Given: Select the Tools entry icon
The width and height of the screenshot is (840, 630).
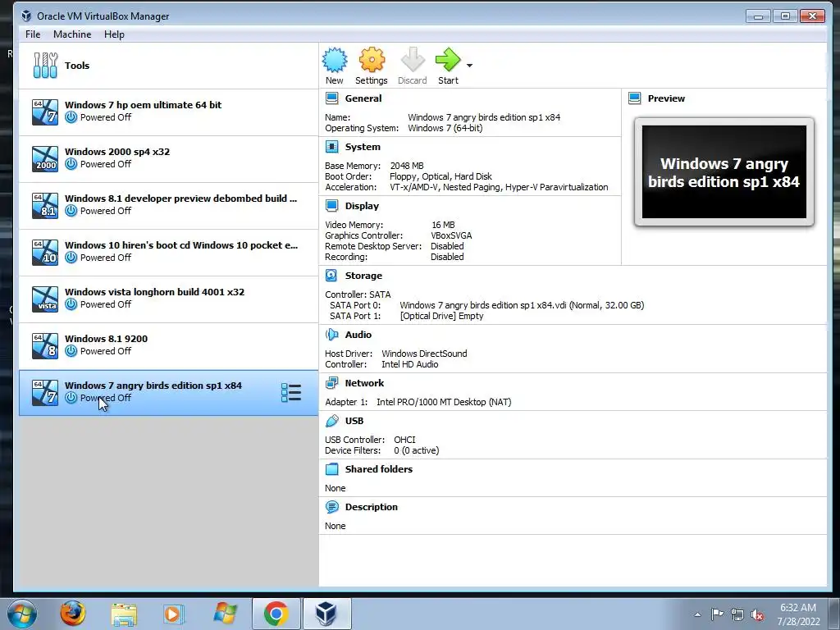Looking at the screenshot, I should [x=45, y=66].
